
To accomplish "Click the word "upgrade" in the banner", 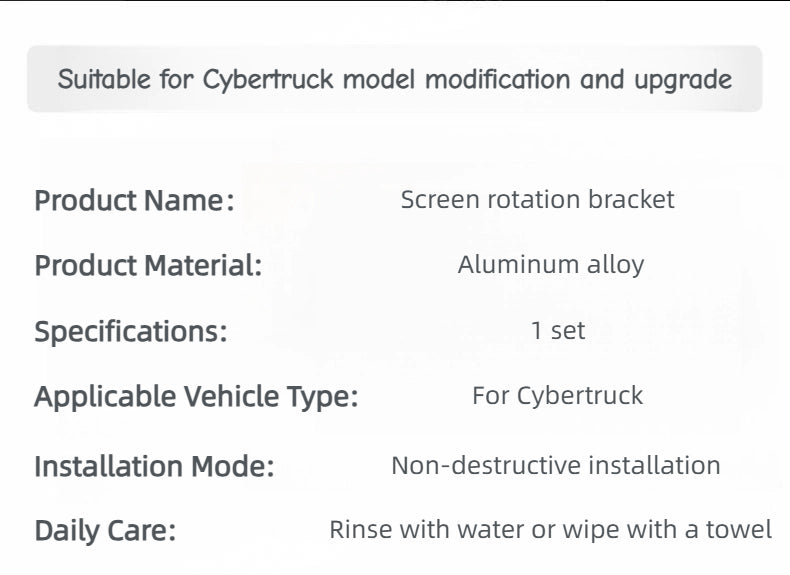I will click(x=683, y=80).
